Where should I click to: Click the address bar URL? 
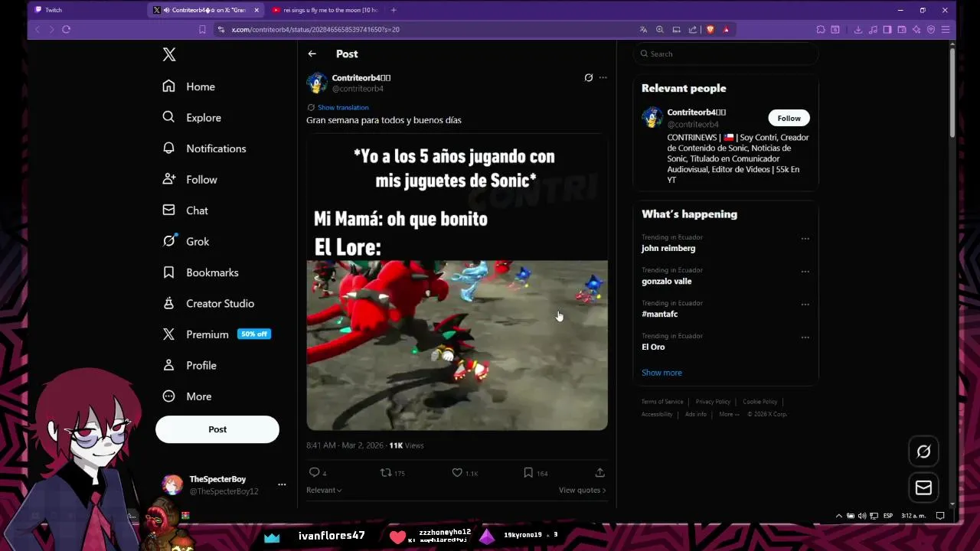(315, 29)
